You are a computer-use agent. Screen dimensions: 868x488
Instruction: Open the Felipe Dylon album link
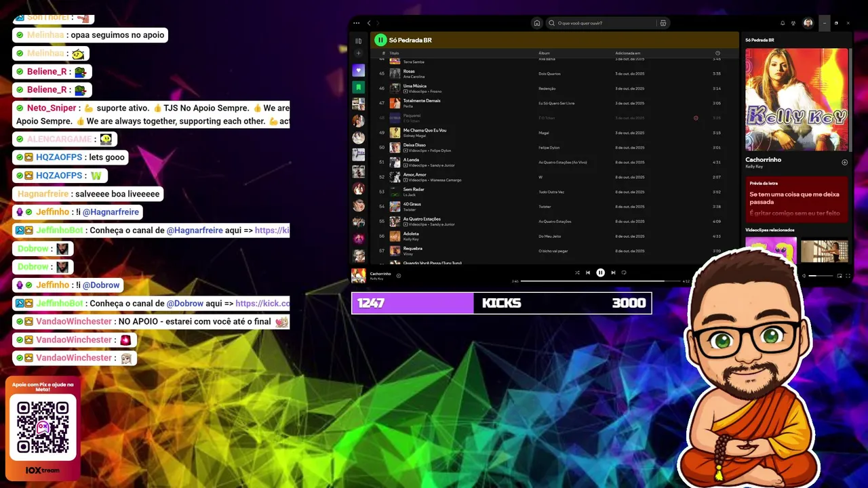[x=548, y=148]
